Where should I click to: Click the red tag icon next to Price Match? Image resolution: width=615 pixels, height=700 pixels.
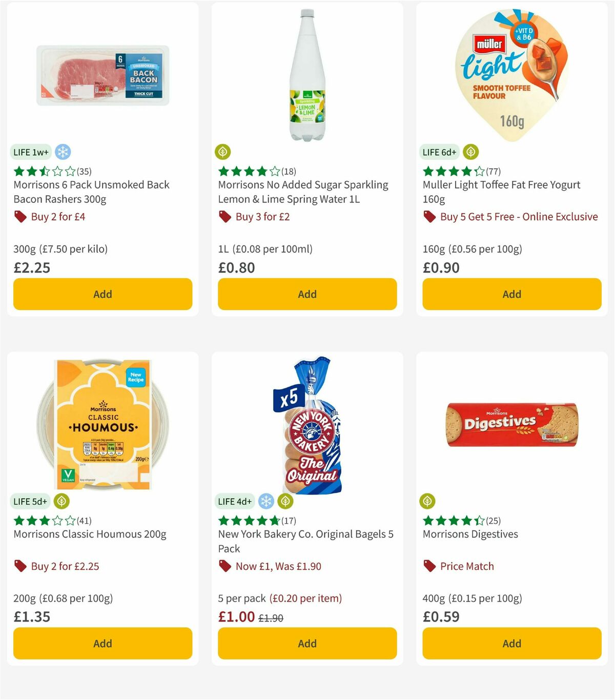point(429,566)
